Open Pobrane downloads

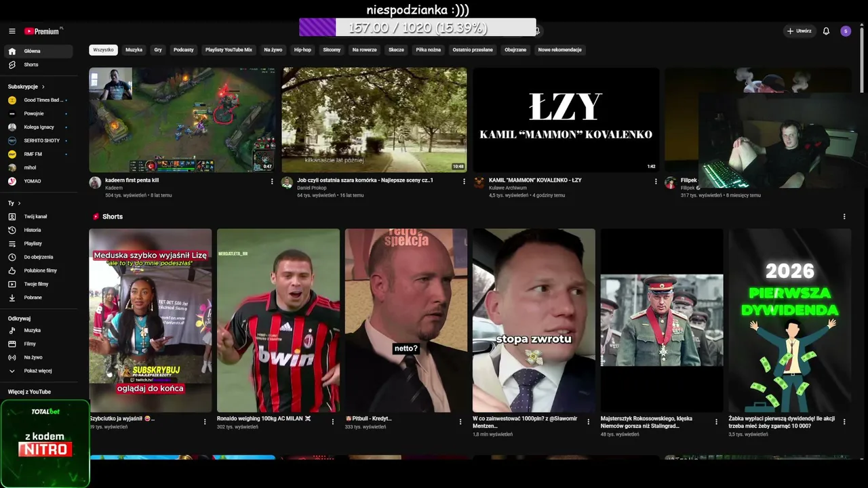39,298
